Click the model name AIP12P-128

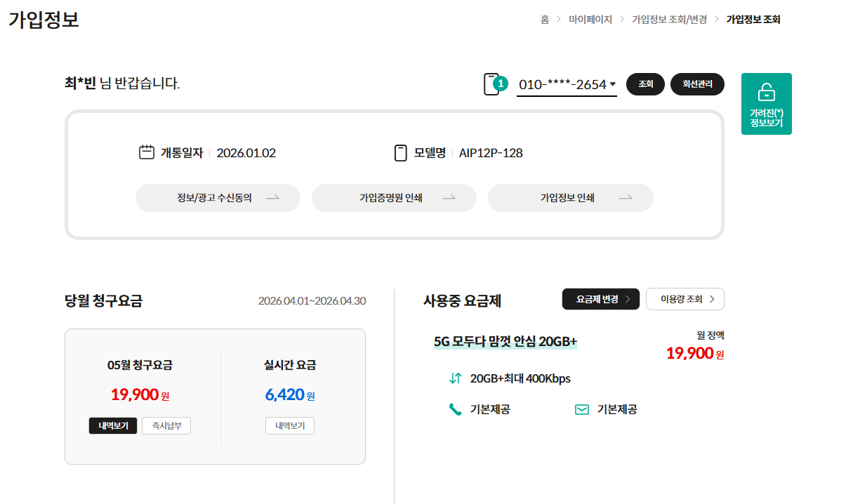491,153
